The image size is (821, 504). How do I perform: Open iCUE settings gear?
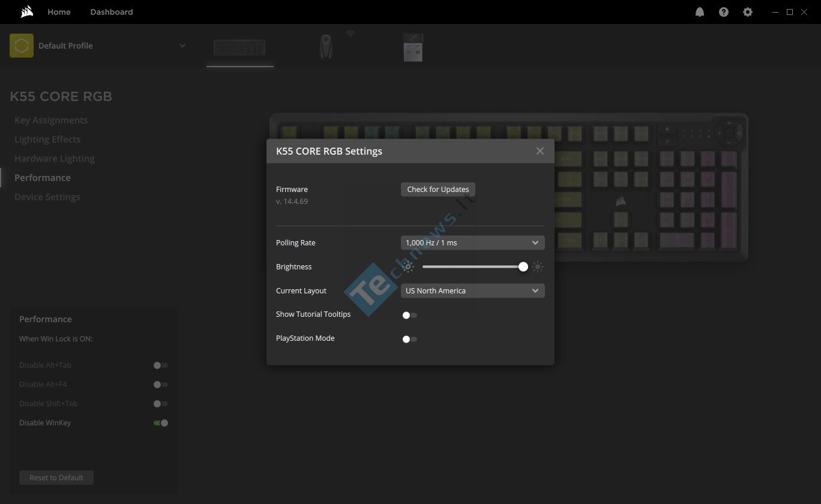click(x=748, y=12)
